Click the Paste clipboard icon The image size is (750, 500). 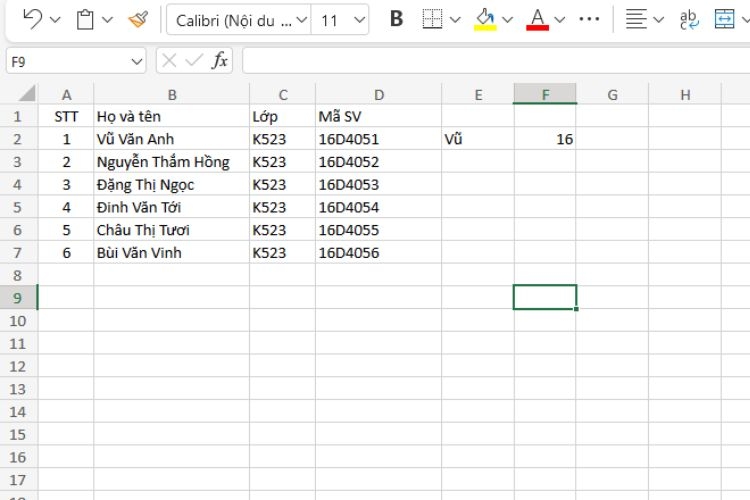pos(85,20)
